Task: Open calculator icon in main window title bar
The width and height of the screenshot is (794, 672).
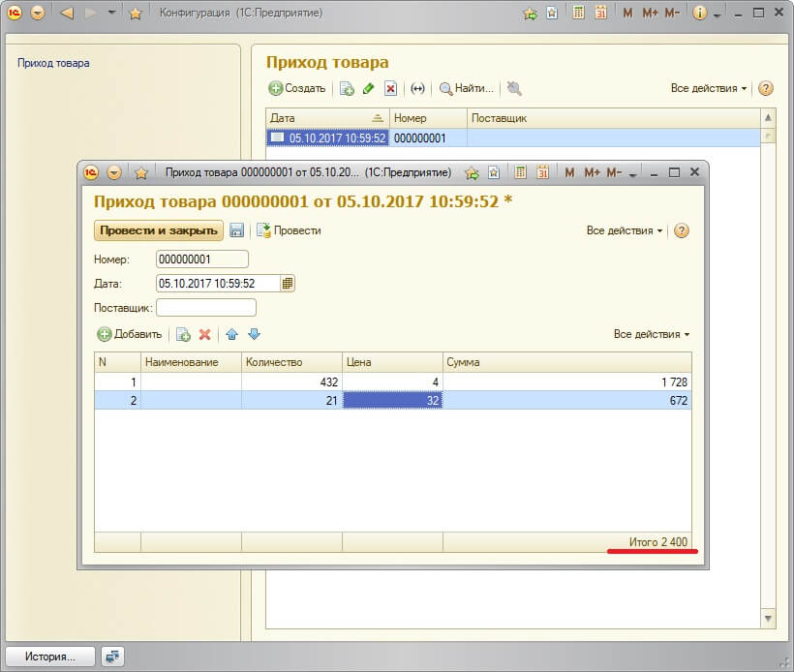Action: click(578, 13)
